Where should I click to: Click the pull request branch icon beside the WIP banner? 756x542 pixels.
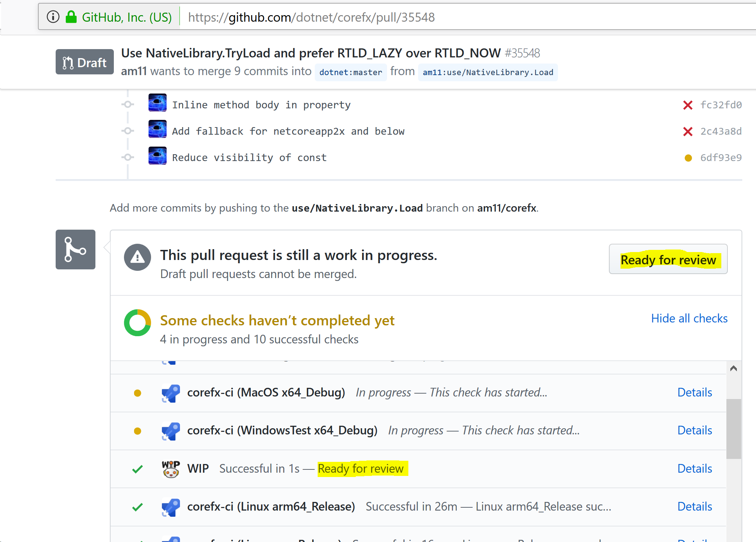point(75,249)
